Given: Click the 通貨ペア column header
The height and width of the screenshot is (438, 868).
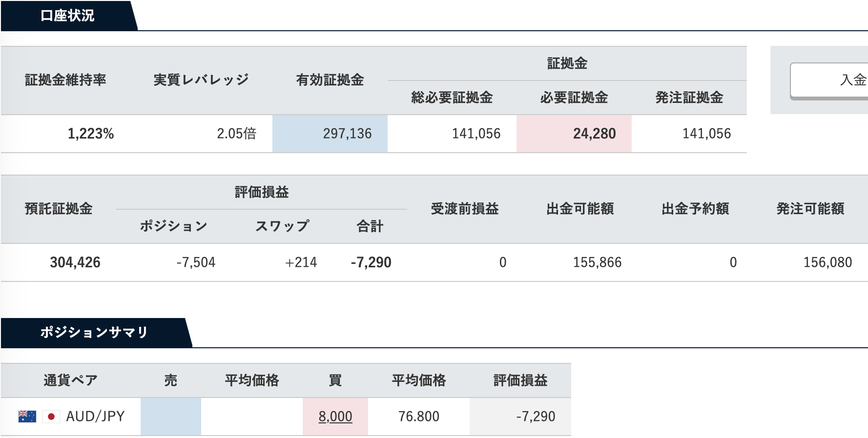Looking at the screenshot, I should (x=71, y=380).
